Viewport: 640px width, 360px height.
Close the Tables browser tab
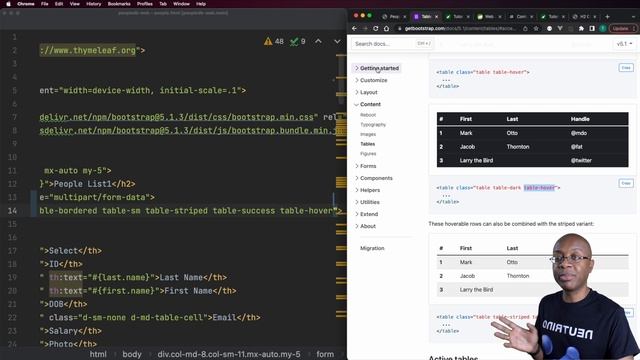436,17
